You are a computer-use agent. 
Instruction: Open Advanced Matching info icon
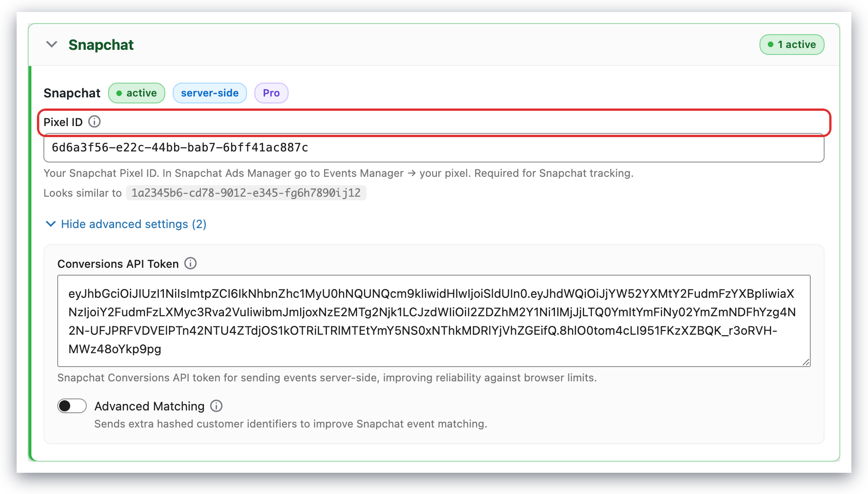(216, 406)
